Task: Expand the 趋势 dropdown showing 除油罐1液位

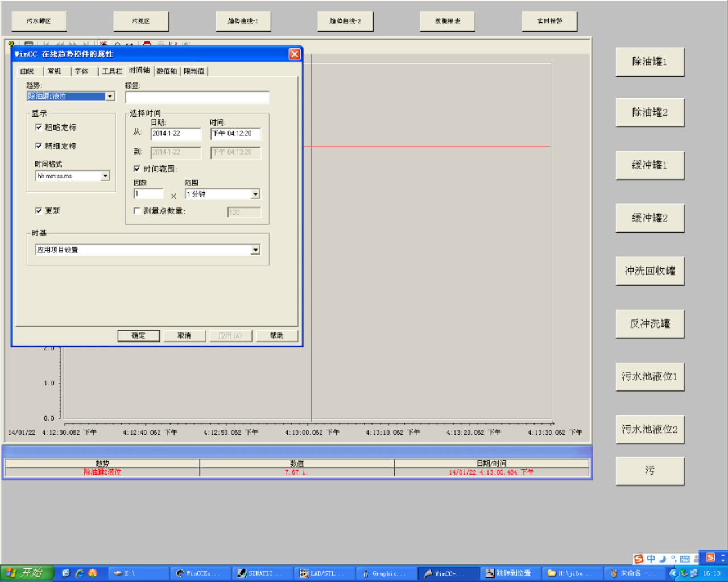Action: (x=110, y=97)
